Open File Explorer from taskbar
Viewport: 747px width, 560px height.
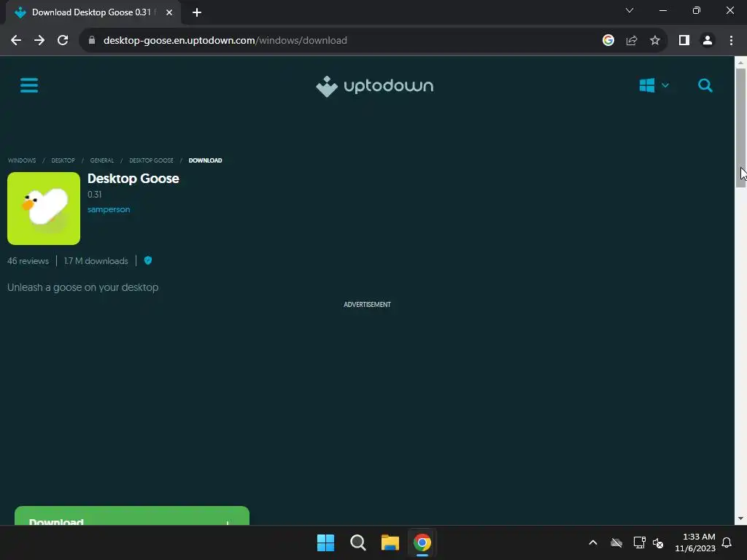point(390,542)
